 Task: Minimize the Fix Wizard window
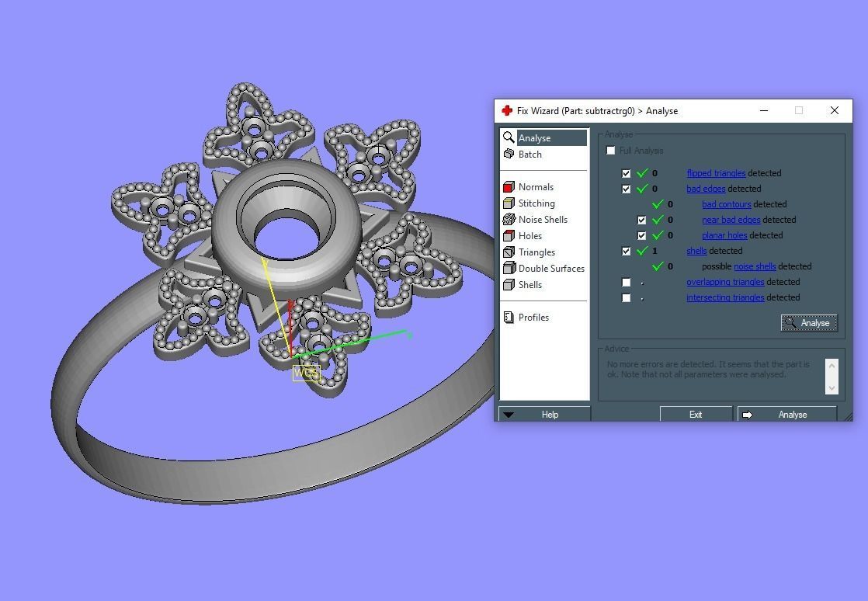click(x=764, y=111)
